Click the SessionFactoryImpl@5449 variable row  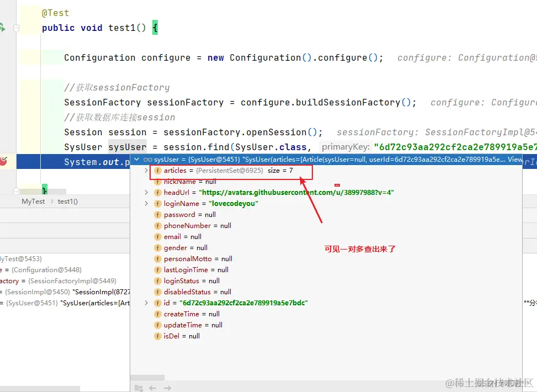pyautogui.click(x=65, y=281)
